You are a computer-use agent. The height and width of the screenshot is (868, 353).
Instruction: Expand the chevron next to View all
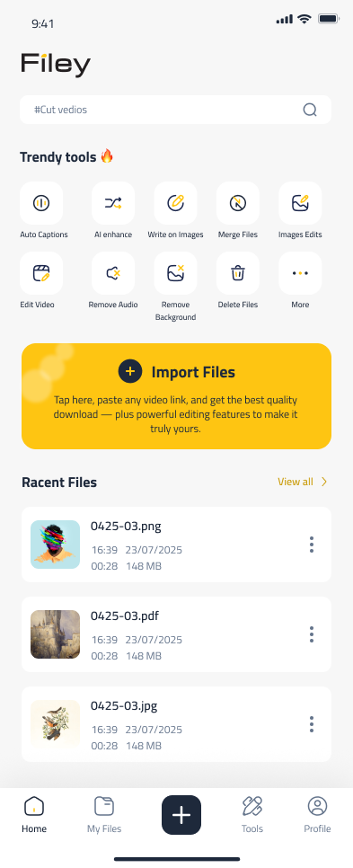click(324, 482)
